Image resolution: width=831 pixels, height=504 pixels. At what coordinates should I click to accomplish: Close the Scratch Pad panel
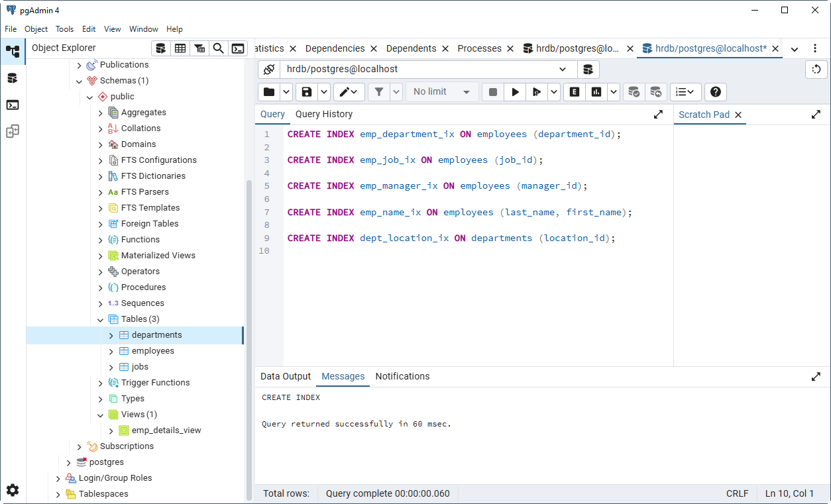[x=738, y=115]
